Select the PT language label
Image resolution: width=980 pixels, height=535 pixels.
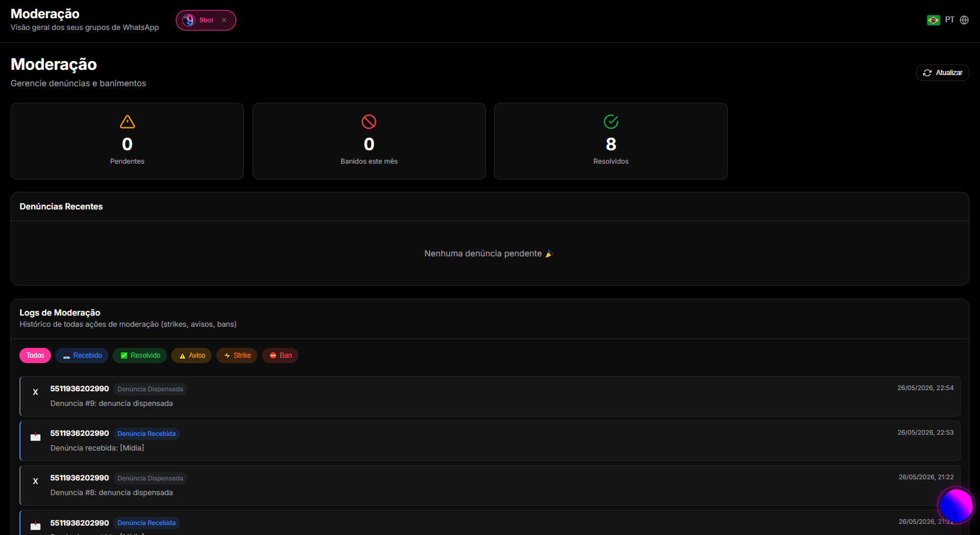point(950,20)
